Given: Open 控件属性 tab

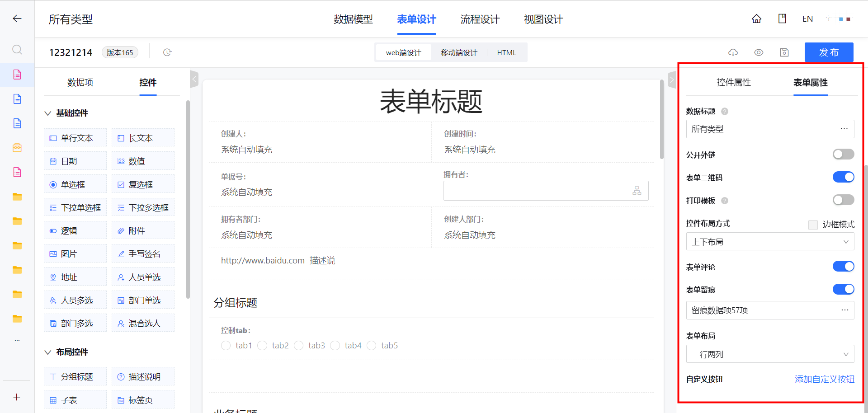Looking at the screenshot, I should [x=733, y=82].
